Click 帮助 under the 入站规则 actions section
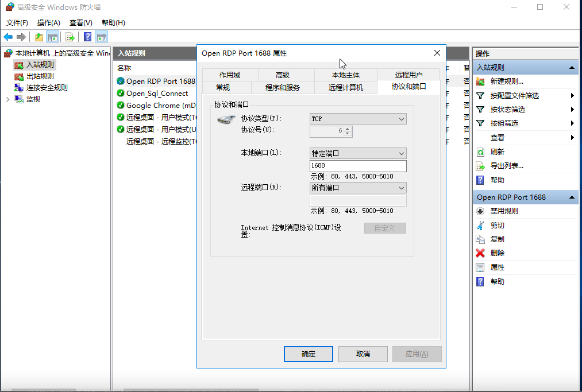The image size is (582, 392). coord(498,180)
